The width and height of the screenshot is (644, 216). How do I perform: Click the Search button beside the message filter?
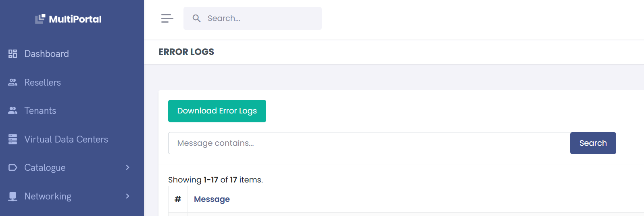point(593,143)
